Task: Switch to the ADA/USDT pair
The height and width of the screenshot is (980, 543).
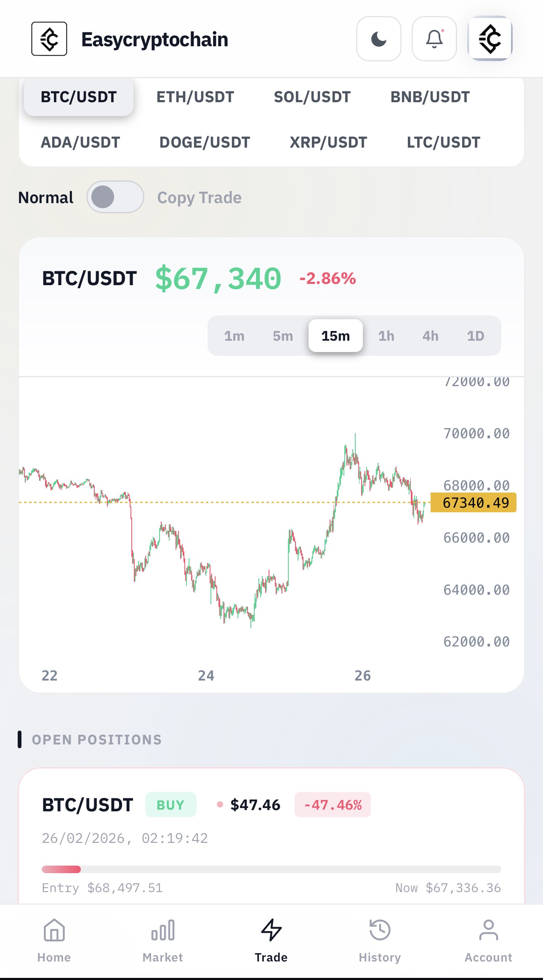Action: point(80,142)
